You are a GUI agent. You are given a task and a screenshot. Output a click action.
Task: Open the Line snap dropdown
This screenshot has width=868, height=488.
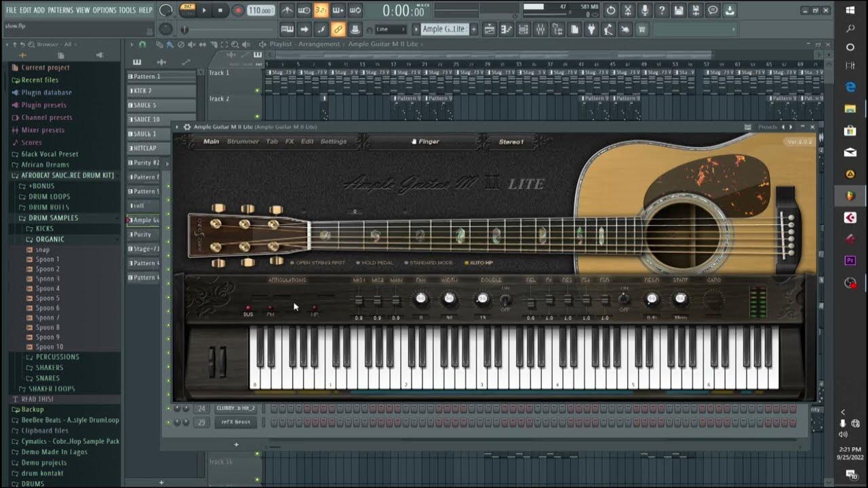(391, 29)
